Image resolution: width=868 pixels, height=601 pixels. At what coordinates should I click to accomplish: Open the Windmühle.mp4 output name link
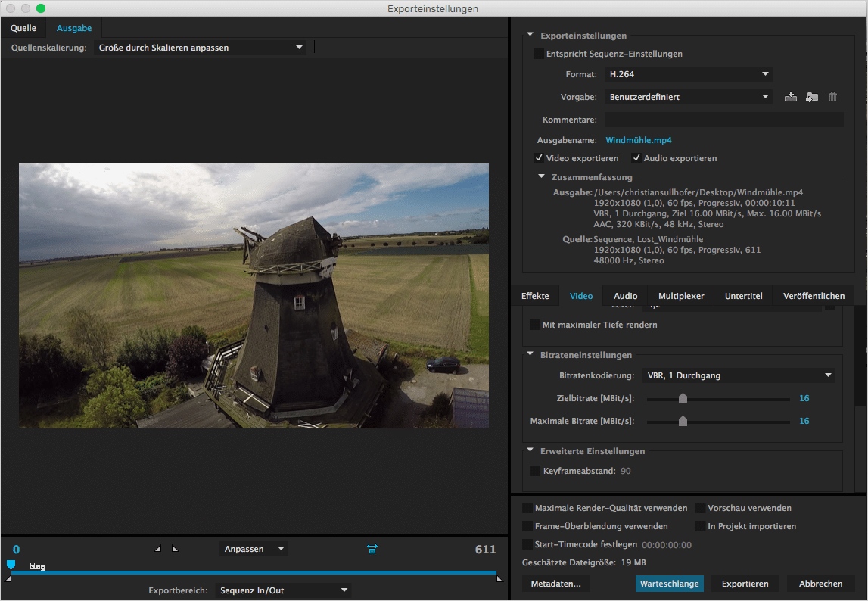pos(638,140)
